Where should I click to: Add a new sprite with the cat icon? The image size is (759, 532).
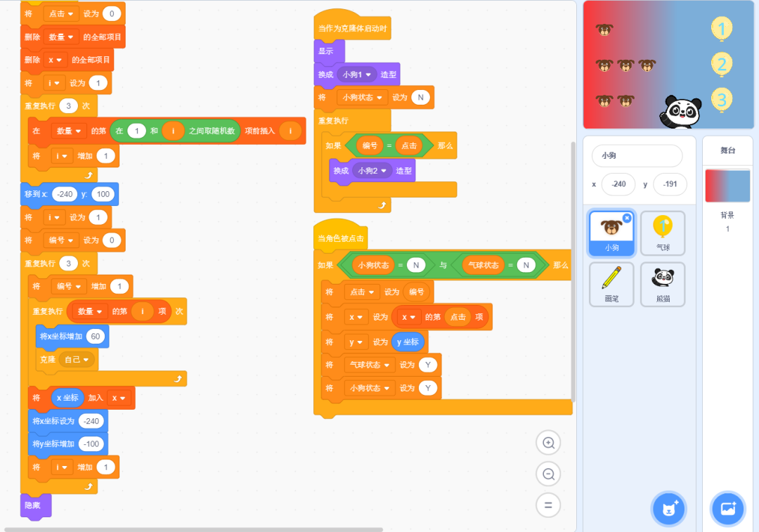668,509
